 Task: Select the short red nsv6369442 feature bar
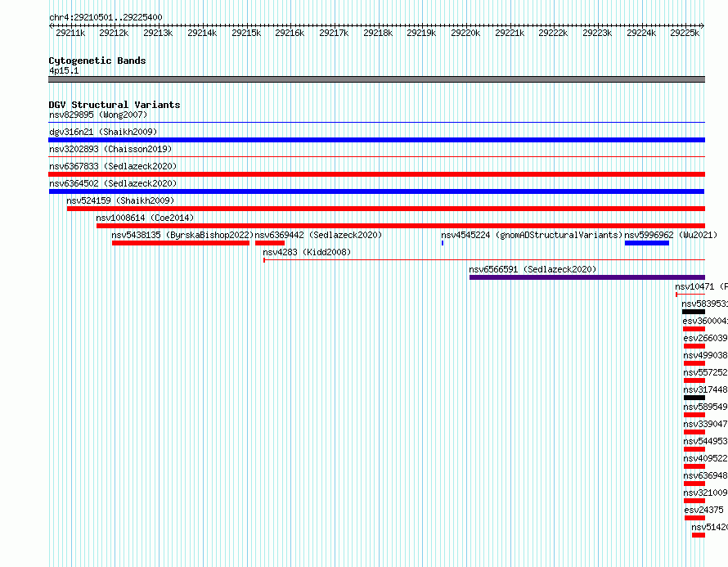point(270,243)
